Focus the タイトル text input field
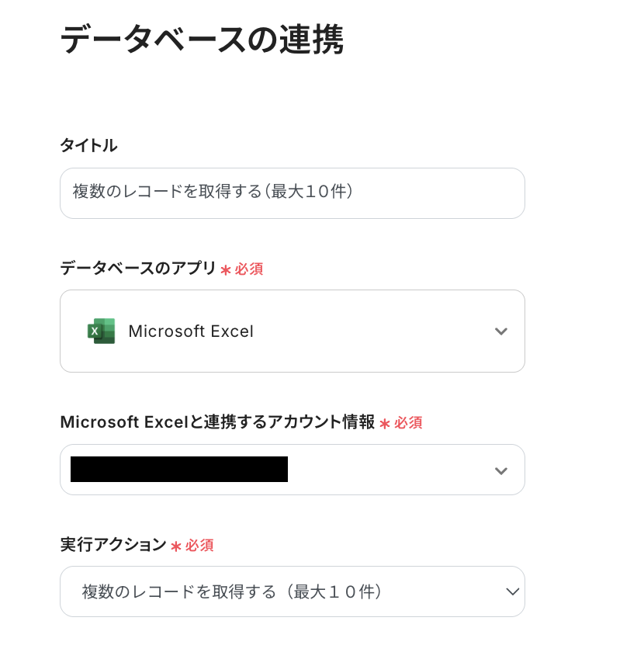The height and width of the screenshot is (666, 644). click(x=292, y=193)
